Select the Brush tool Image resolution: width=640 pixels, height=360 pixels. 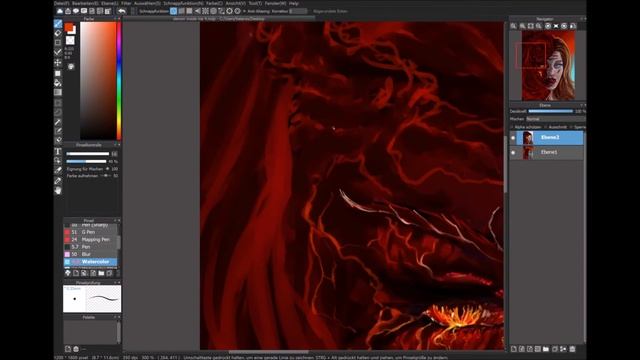(x=58, y=24)
